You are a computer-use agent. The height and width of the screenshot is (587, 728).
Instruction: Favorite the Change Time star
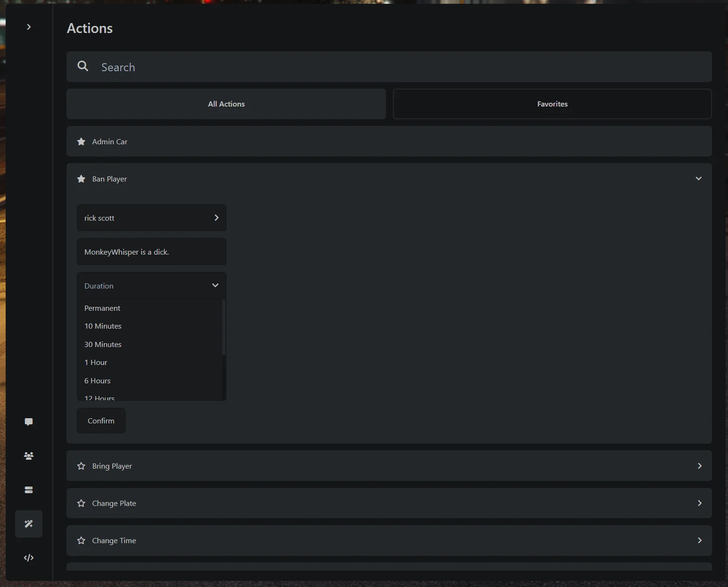[81, 540]
